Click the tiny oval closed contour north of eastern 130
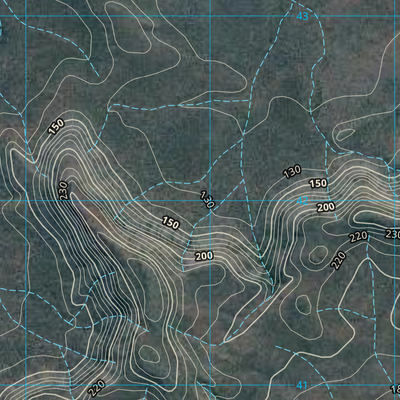This screenshot has height=400, width=400. (x=345, y=134)
